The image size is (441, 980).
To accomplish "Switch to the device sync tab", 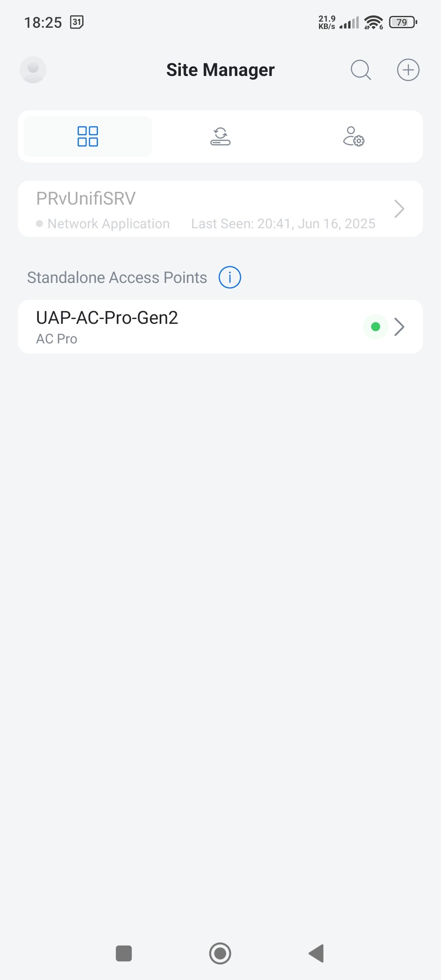I will click(220, 136).
